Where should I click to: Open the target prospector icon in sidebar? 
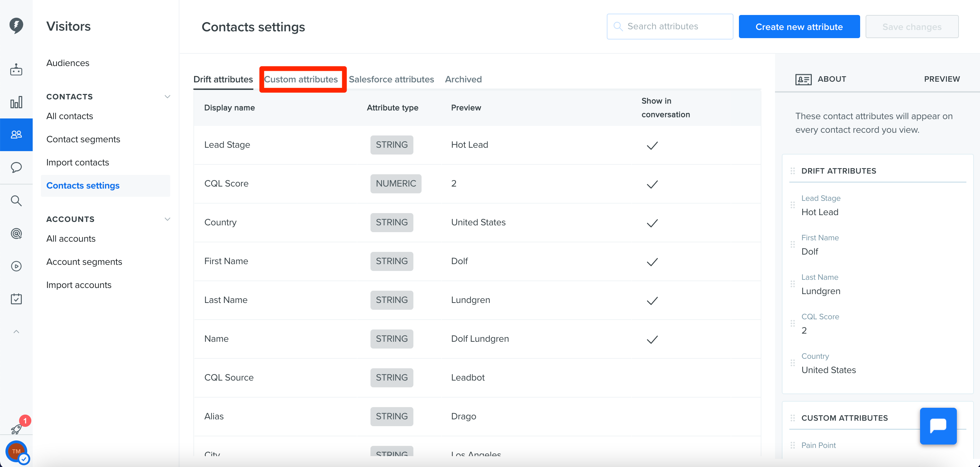pos(16,233)
